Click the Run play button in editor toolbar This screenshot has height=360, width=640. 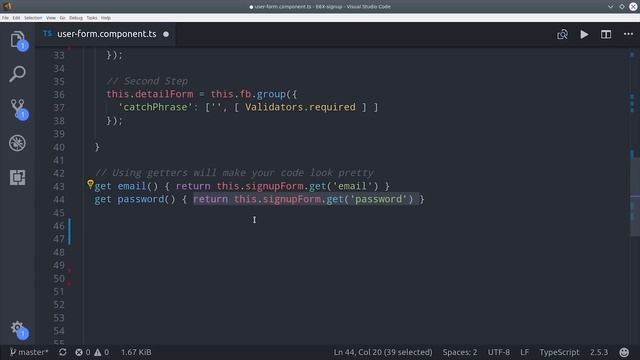[x=584, y=34]
